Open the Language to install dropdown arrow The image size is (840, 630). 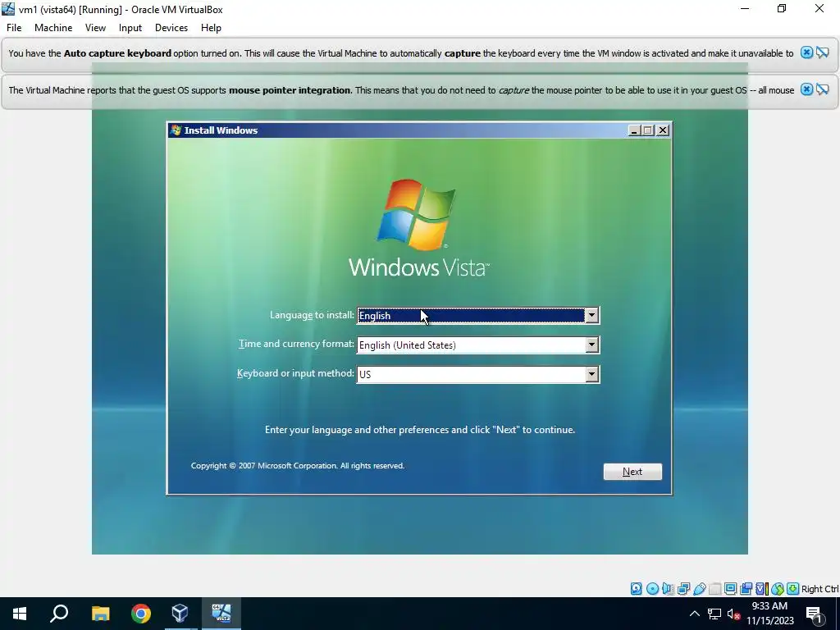point(591,316)
